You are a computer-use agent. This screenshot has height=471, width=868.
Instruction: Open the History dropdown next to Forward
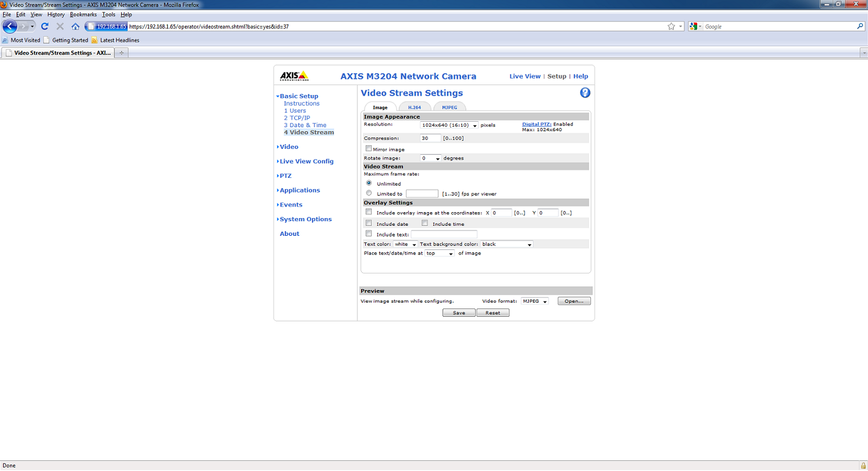point(32,27)
